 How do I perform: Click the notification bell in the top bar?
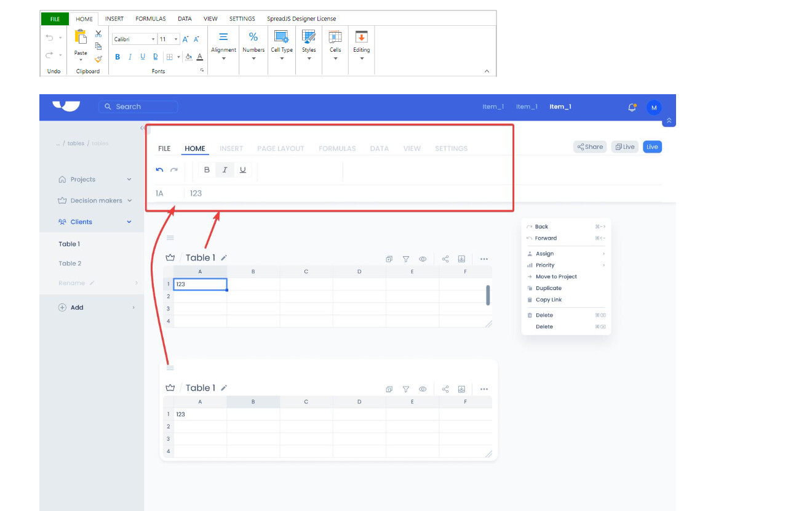(x=632, y=107)
